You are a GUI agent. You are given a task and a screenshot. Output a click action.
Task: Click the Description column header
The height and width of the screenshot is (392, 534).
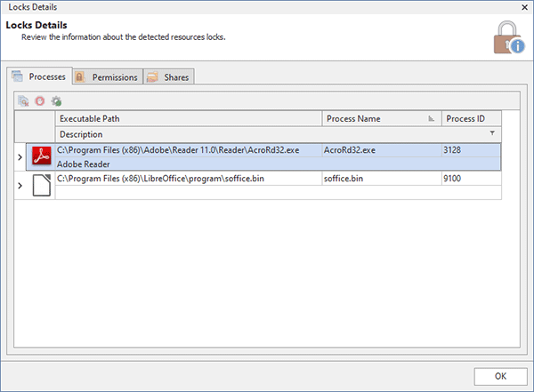click(267, 133)
